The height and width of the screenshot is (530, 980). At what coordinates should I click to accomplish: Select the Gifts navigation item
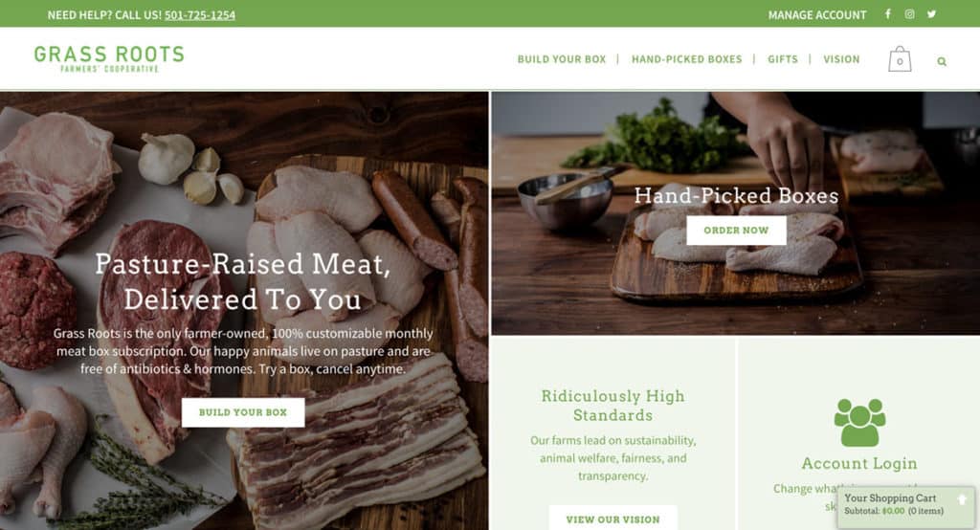[x=783, y=59]
